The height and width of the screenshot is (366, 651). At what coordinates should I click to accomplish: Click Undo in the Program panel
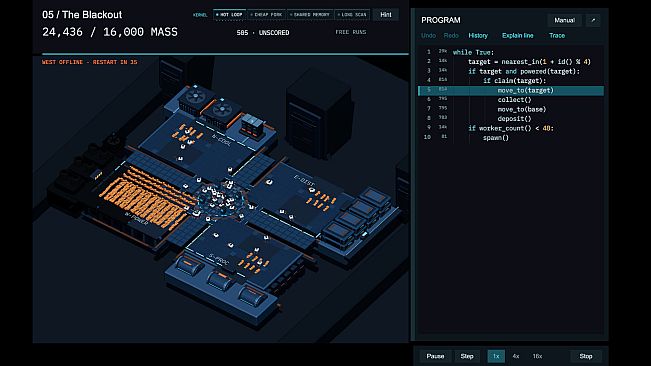click(x=428, y=36)
